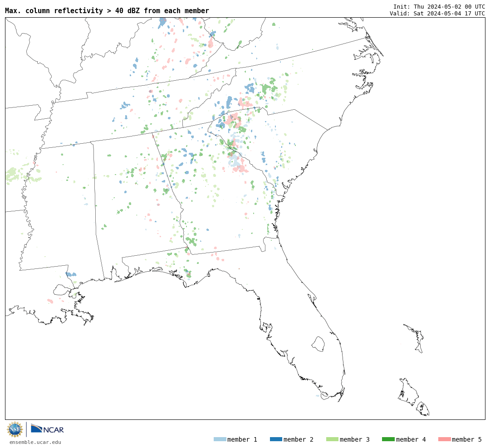This screenshot has width=490, height=448.
Task: Click the 'member 2' legend label
Action: [x=299, y=439]
